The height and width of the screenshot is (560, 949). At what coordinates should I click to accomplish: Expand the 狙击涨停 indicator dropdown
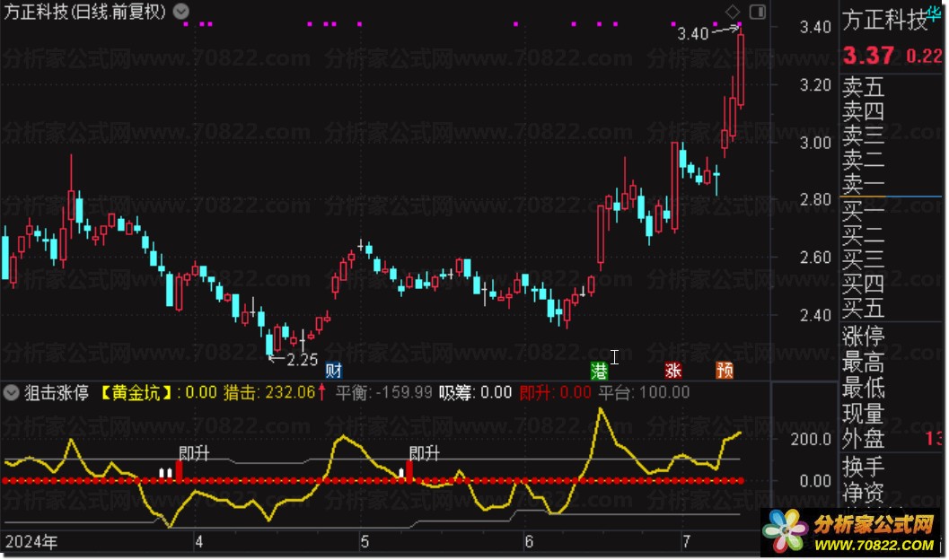tap(11, 393)
